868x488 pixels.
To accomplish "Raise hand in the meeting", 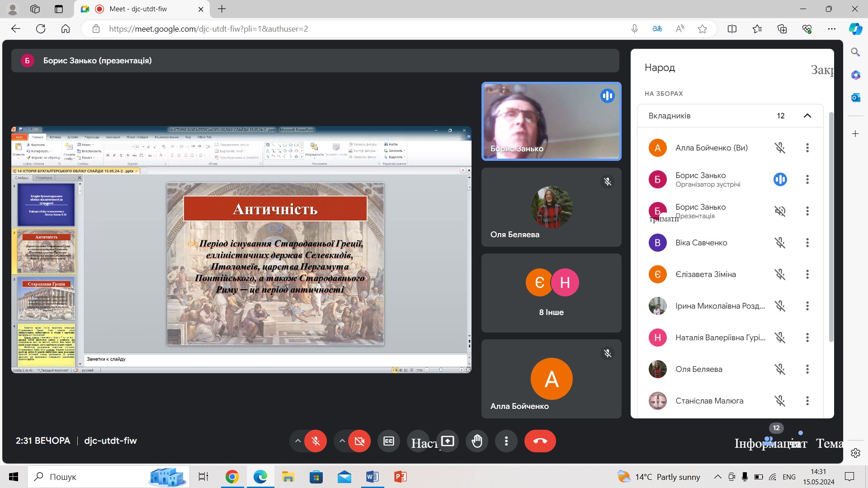I will [x=477, y=441].
